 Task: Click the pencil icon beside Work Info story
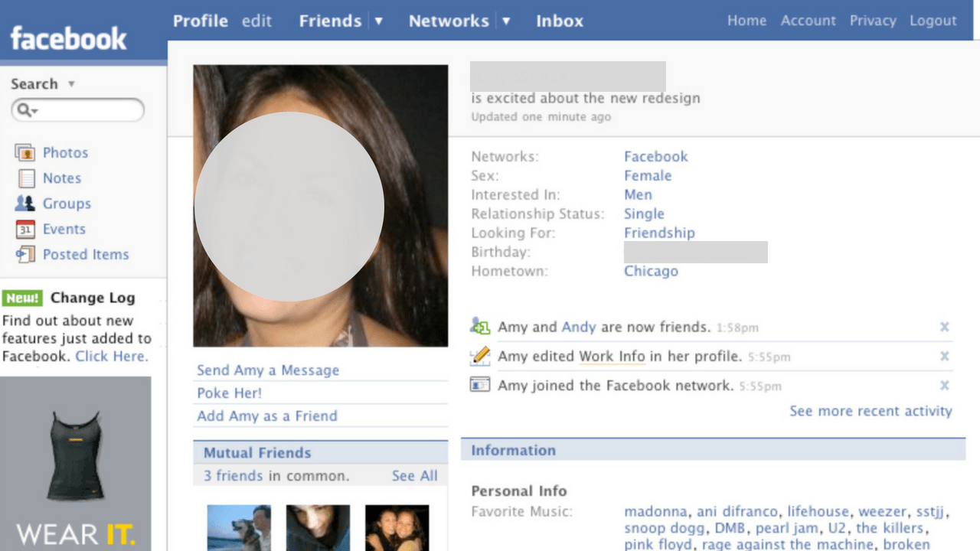tap(480, 356)
